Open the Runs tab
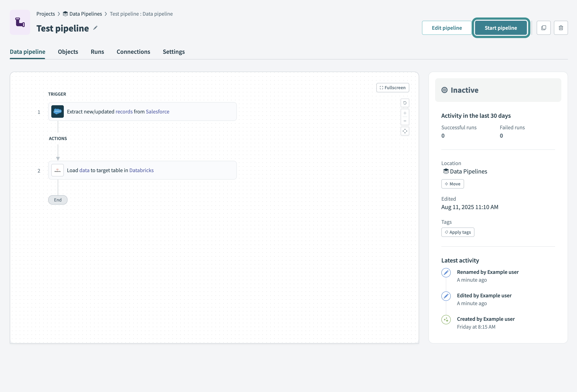The height and width of the screenshot is (392, 577). coord(97,52)
